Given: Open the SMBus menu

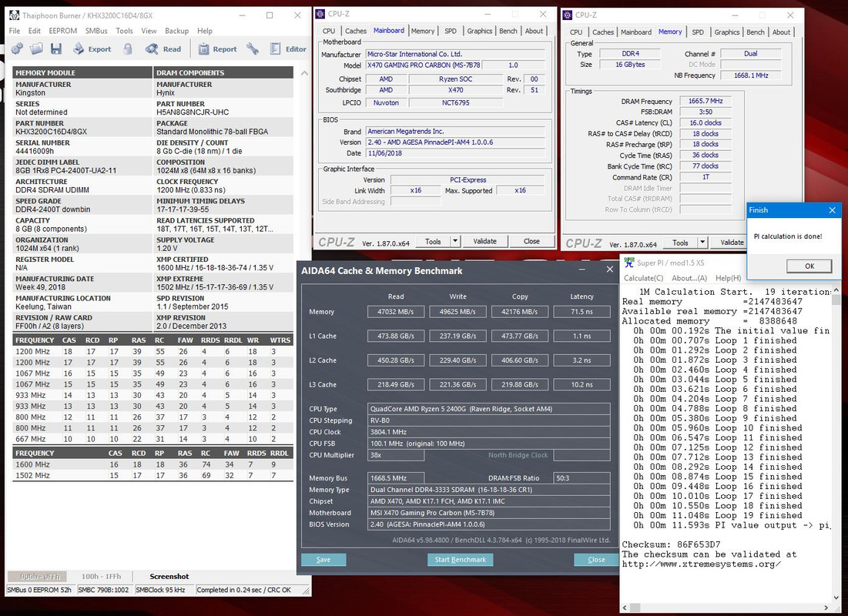Looking at the screenshot, I should pyautogui.click(x=96, y=31).
